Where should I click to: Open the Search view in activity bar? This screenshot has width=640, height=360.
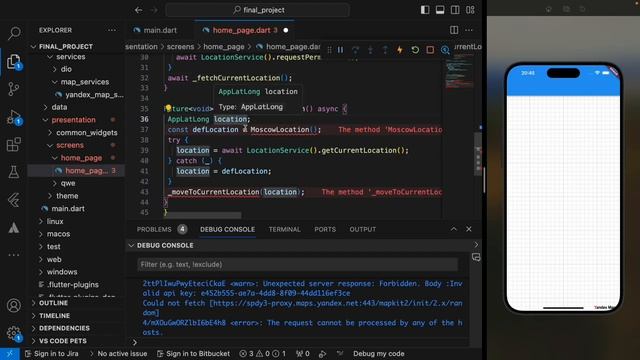pos(14,33)
